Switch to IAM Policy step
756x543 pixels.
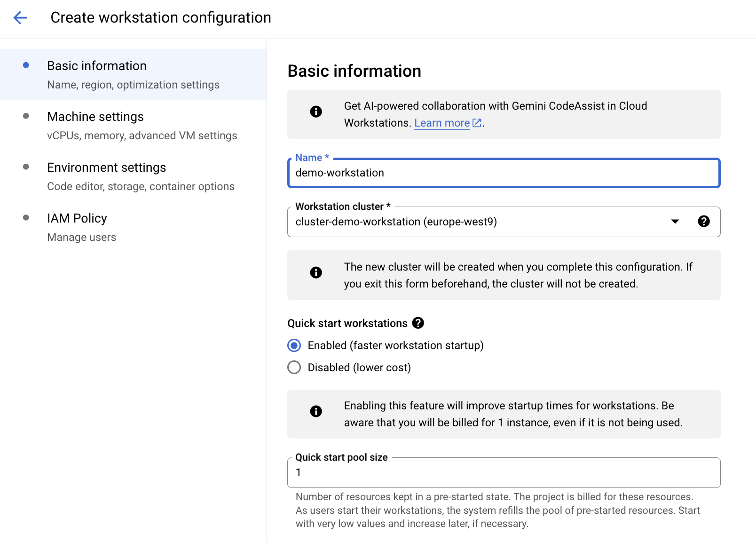click(x=77, y=218)
